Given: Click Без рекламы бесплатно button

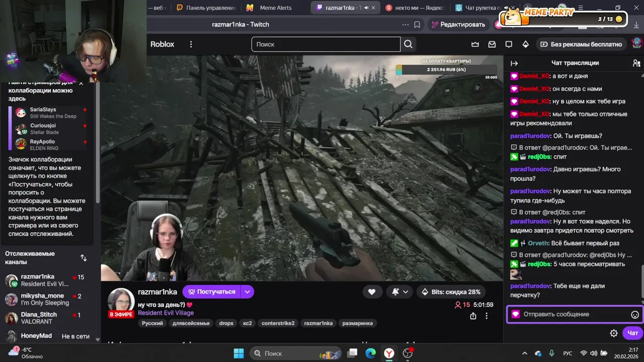Looking at the screenshot, I should [581, 44].
